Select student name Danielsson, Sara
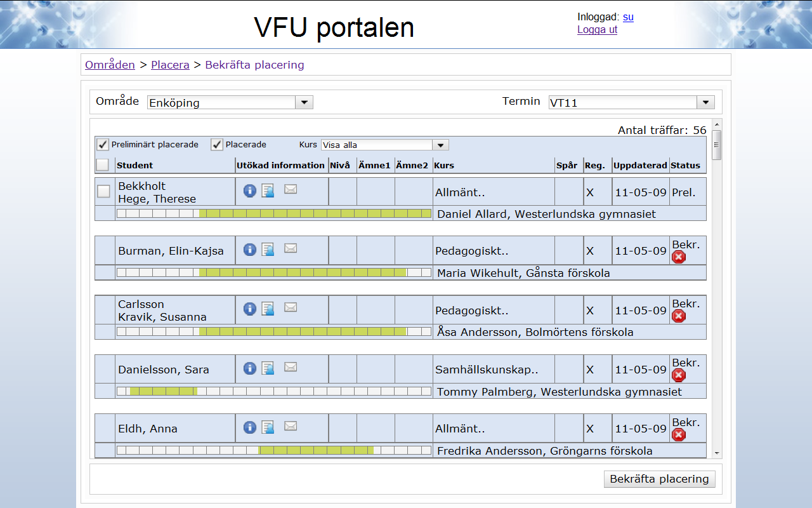812x508 pixels. [x=164, y=370]
